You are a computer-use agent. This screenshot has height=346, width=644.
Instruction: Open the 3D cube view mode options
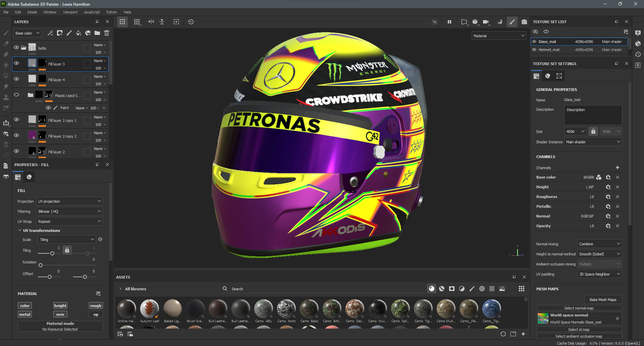[475, 22]
